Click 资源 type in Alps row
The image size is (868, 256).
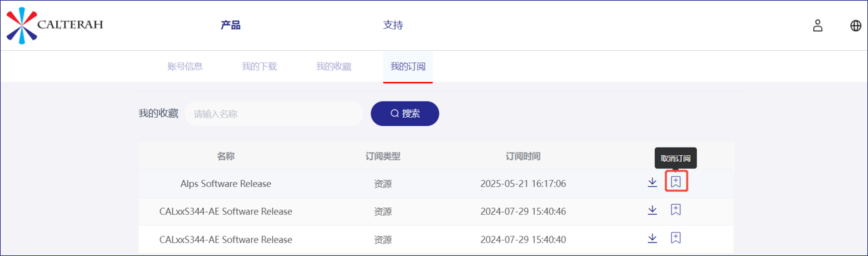pyautogui.click(x=383, y=184)
